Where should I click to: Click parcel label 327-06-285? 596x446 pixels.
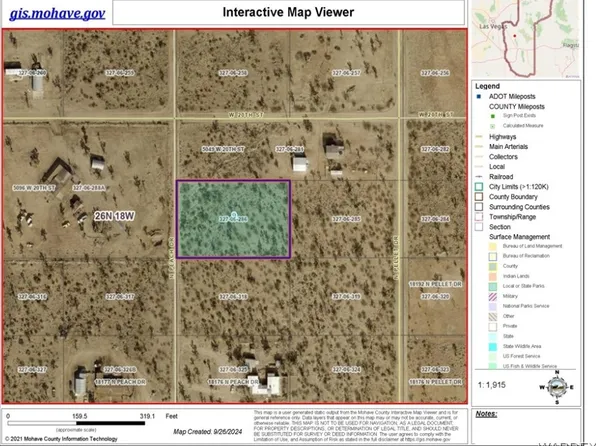pyautogui.click(x=346, y=219)
